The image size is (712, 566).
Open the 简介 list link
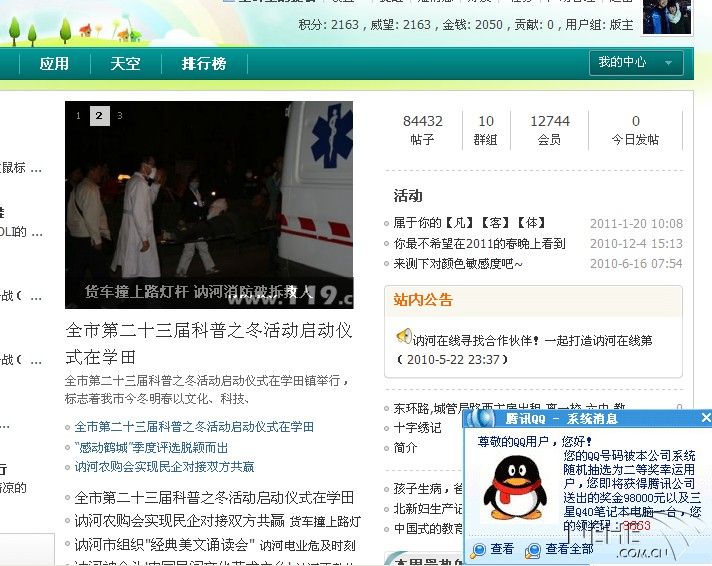tap(405, 448)
